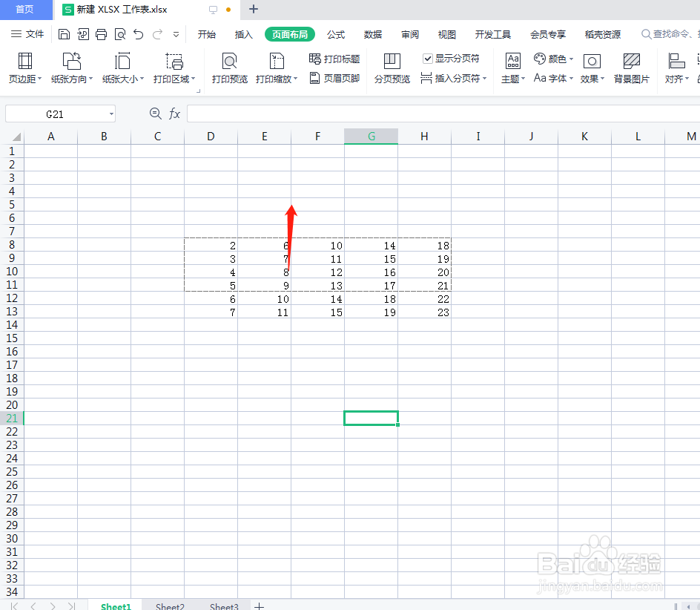Open the Docer Resources (稻壳资源) tab
This screenshot has width=700, height=610.
603,34
